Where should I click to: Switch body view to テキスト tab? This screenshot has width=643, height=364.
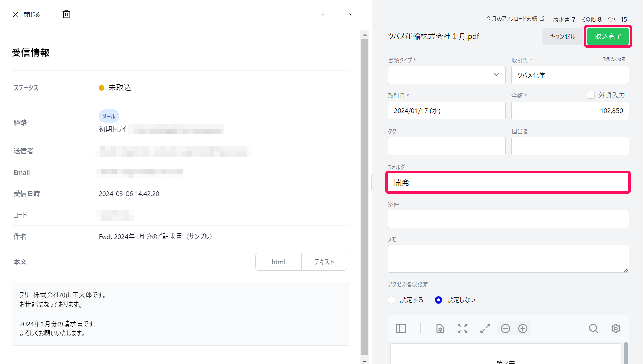[x=324, y=262]
